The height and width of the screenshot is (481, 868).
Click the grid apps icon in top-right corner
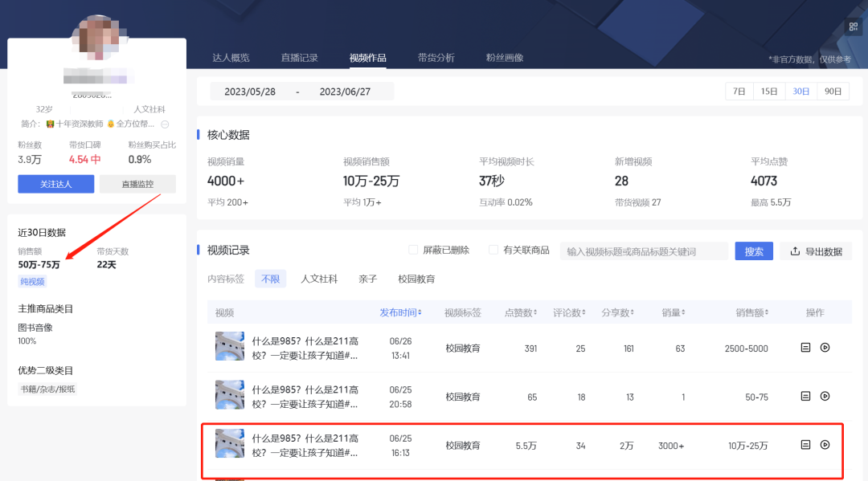click(854, 26)
